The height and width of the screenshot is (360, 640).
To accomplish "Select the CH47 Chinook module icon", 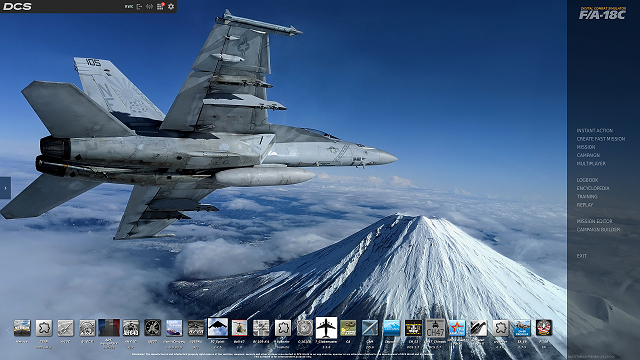I will click(436, 328).
